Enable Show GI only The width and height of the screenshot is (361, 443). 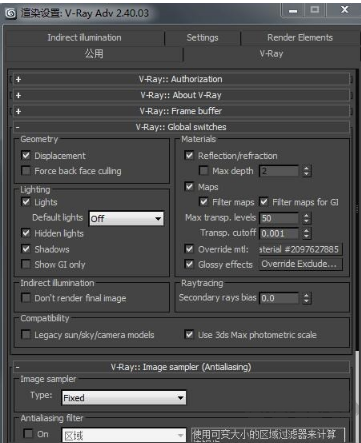click(x=26, y=264)
